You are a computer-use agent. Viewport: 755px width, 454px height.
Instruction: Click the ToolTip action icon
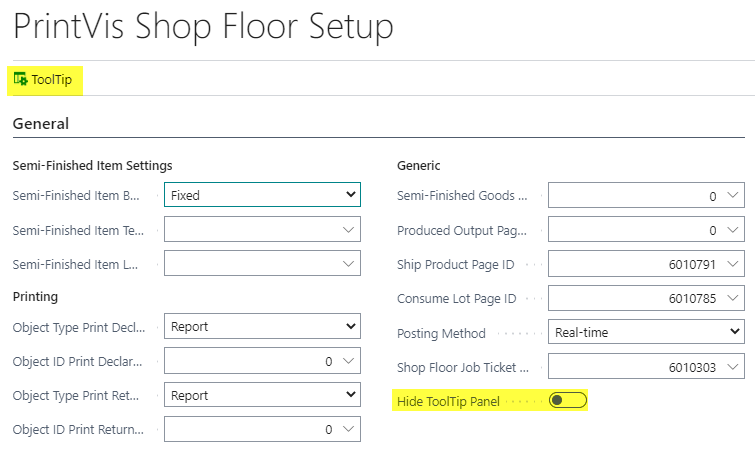tap(21, 79)
